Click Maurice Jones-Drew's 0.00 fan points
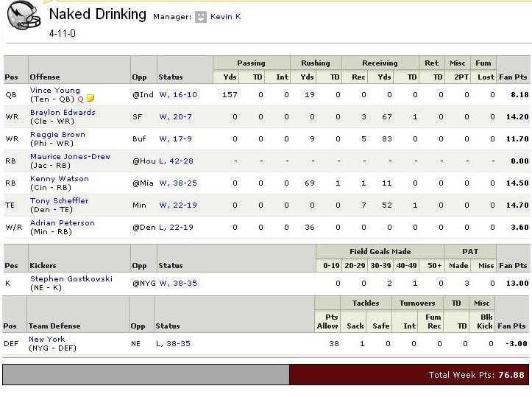The width and height of the screenshot is (532, 397). (519, 161)
